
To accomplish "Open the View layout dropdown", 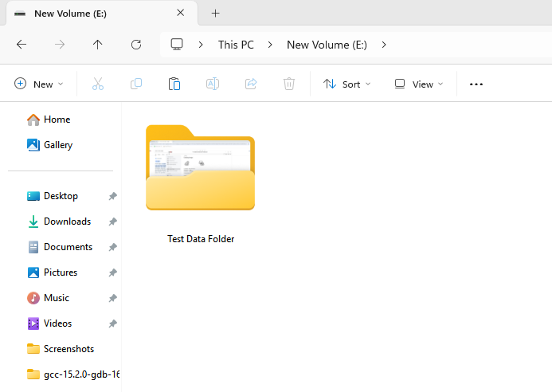I will coord(419,84).
